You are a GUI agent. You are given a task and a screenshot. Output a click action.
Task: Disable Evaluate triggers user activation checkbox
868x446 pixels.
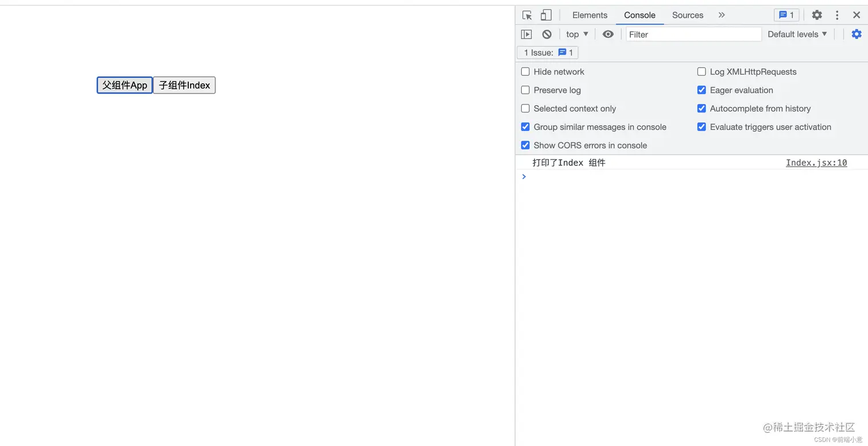click(x=702, y=127)
